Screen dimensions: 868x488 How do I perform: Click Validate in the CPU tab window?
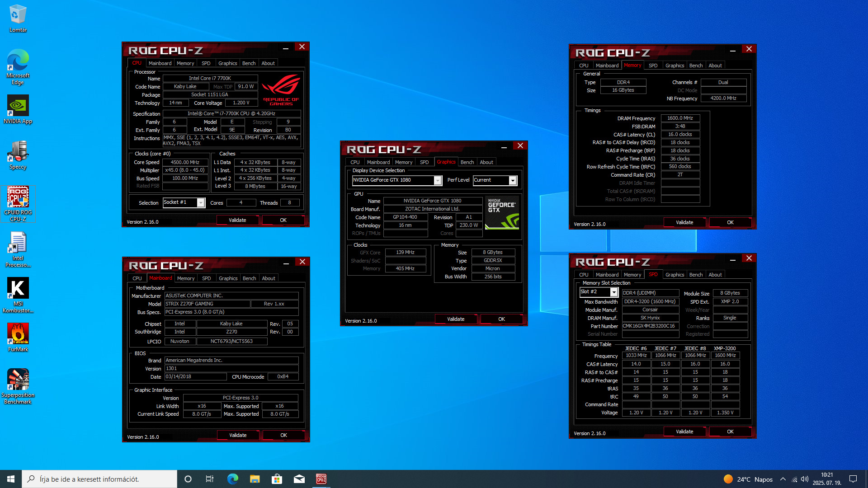click(x=237, y=220)
